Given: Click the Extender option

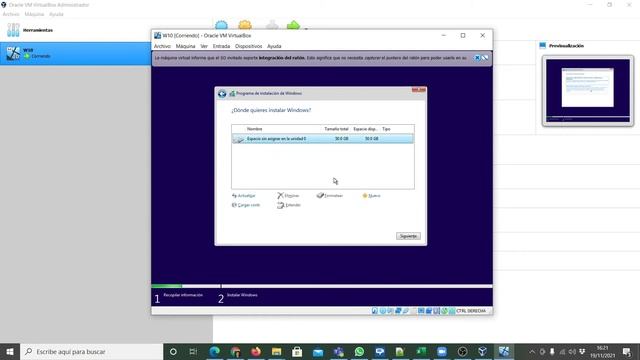Looking at the screenshot, I should tap(289, 205).
